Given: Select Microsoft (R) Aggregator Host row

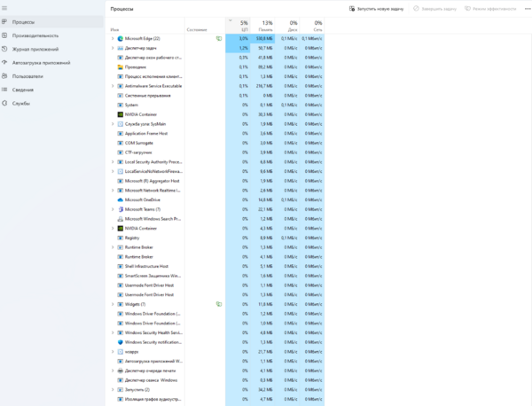Looking at the screenshot, I should point(215,181).
